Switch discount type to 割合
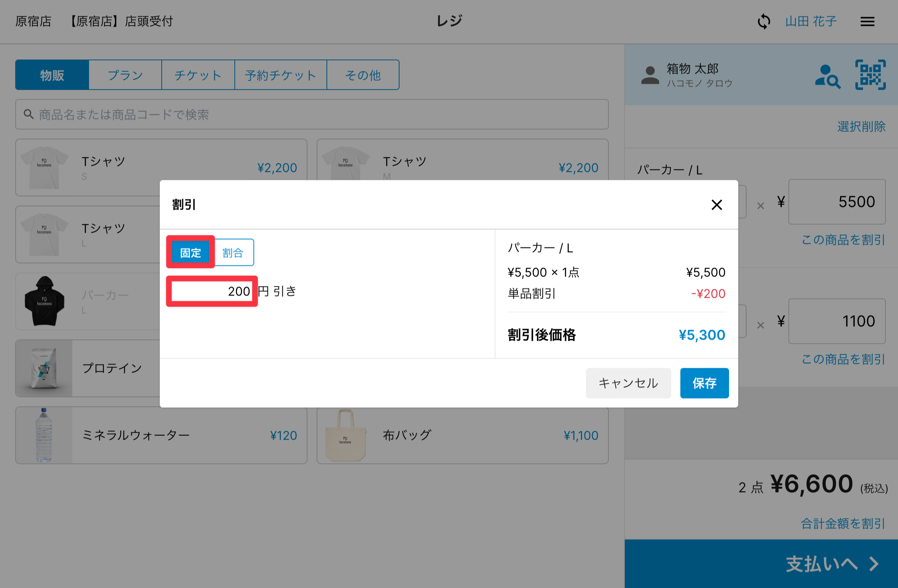This screenshot has width=898, height=588. click(x=233, y=253)
